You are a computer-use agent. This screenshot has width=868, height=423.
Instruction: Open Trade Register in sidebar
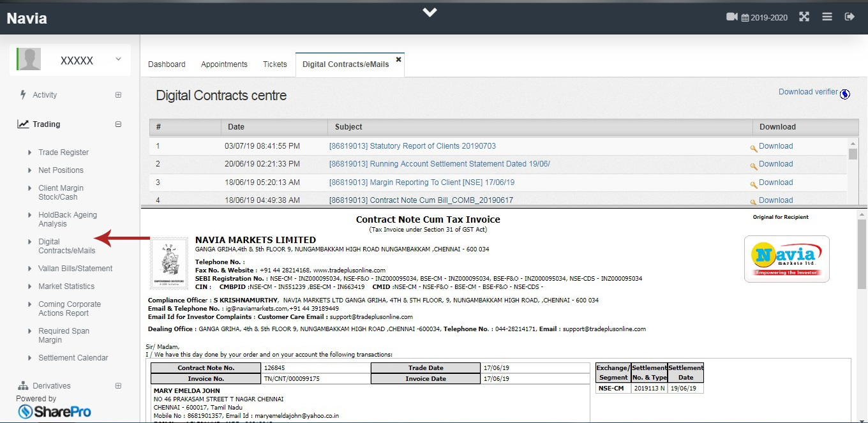click(x=63, y=152)
